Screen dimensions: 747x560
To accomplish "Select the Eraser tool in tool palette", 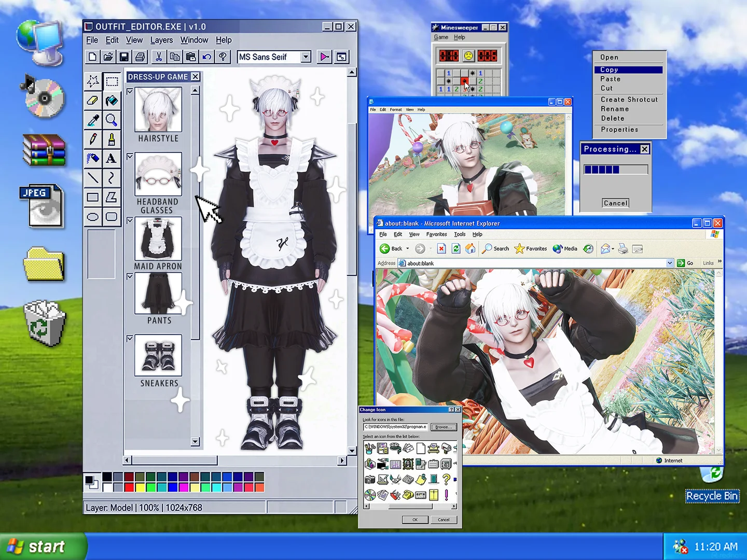I will click(x=93, y=101).
